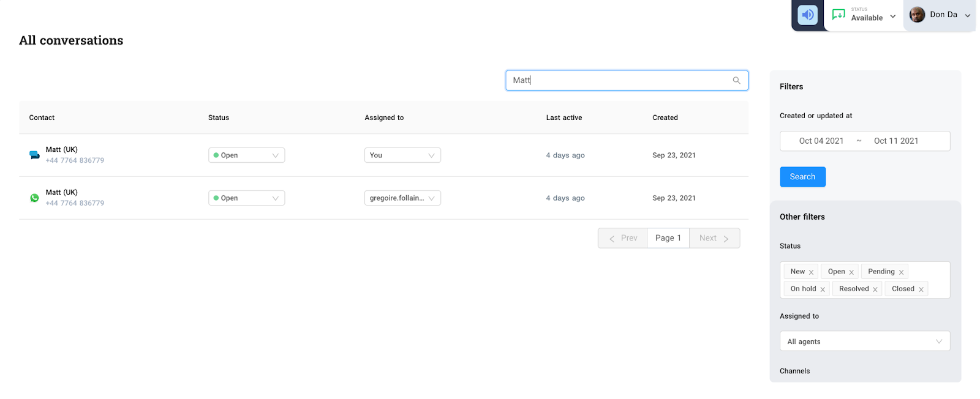Click Don Da's profile avatar
Viewport: 980px width, 399px height.
(x=917, y=15)
